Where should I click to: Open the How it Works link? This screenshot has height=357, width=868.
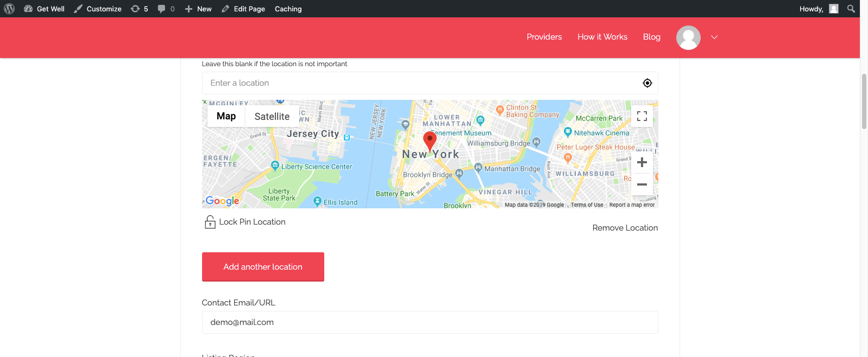click(x=602, y=37)
